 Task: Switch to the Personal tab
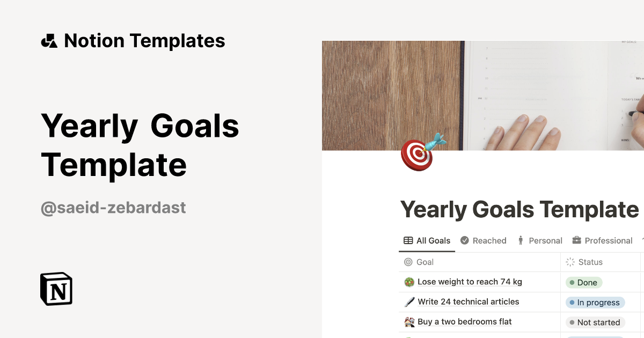coord(540,241)
